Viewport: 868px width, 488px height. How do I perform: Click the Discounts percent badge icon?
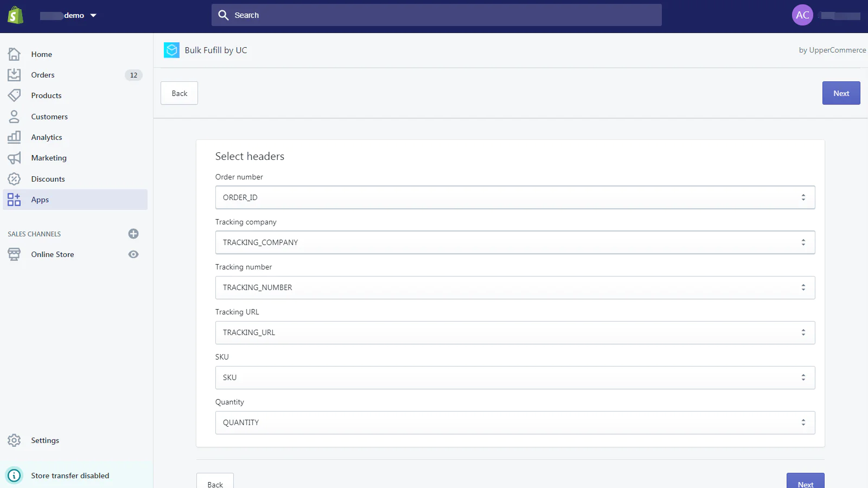(x=14, y=179)
